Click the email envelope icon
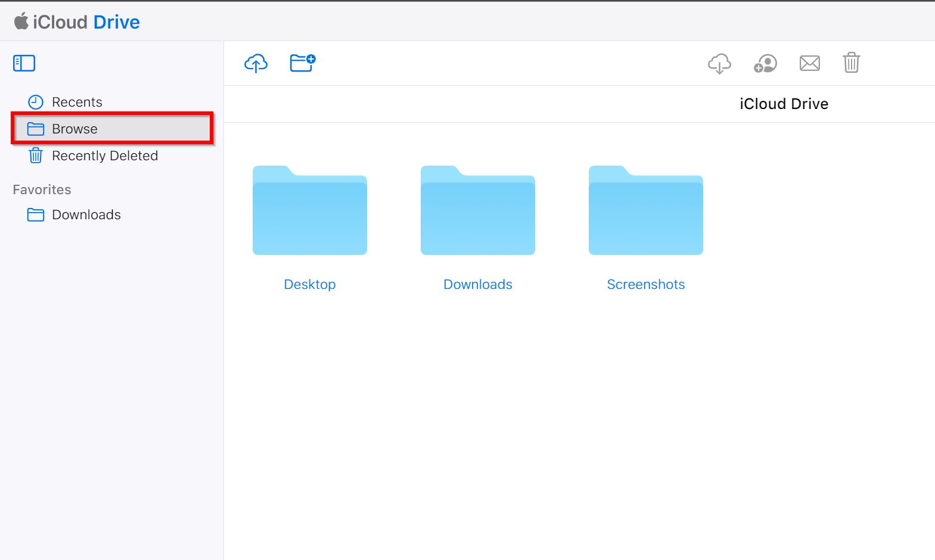 [x=809, y=63]
